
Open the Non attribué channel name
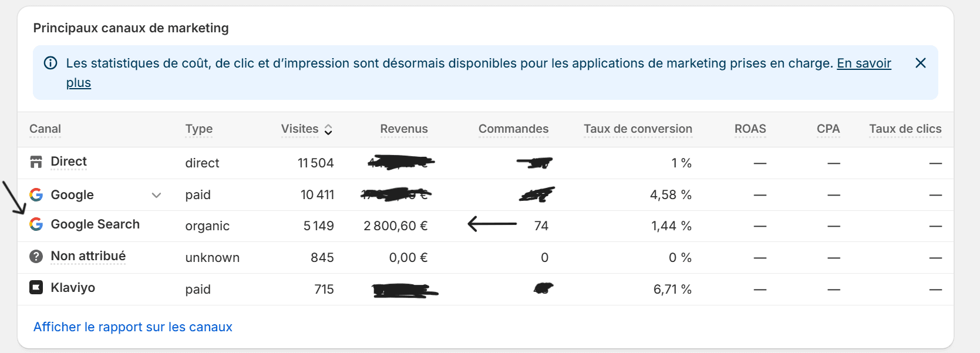click(88, 256)
